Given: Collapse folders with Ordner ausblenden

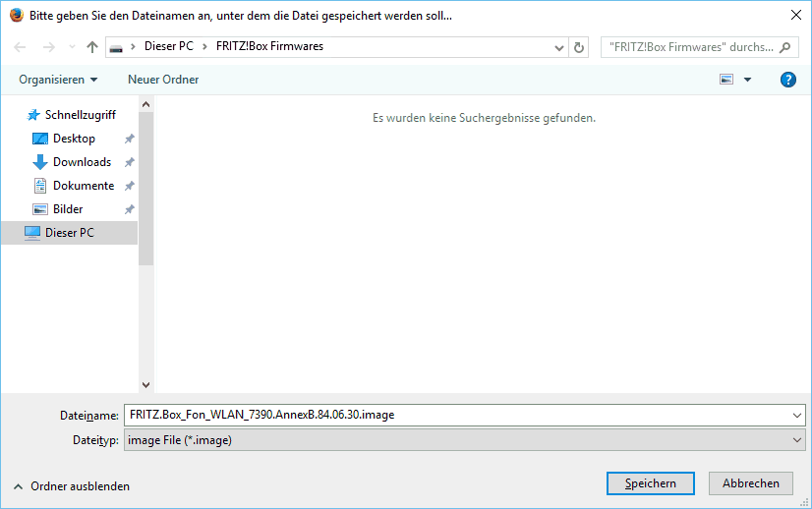Looking at the screenshot, I should point(72,486).
